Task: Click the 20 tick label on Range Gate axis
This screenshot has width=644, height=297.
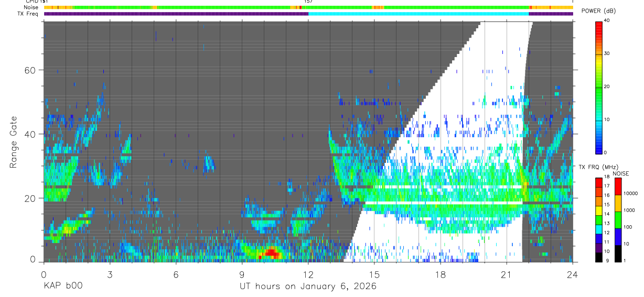Action: click(30, 198)
